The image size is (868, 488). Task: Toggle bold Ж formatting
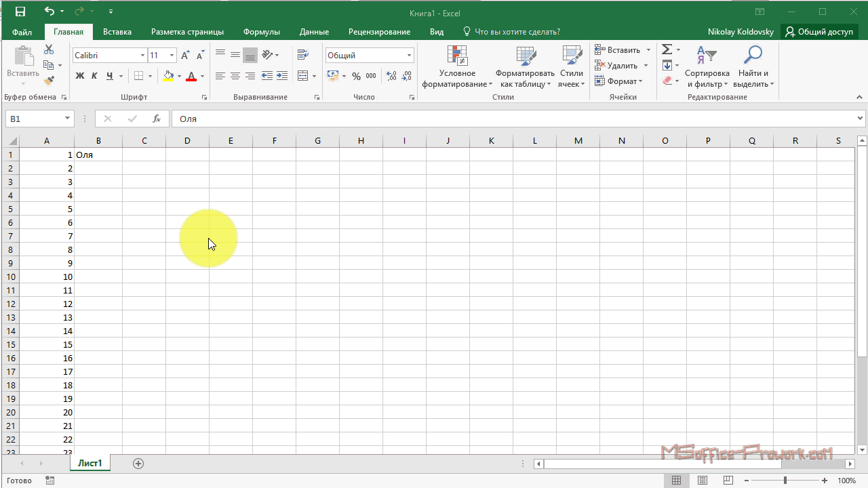[x=79, y=76]
